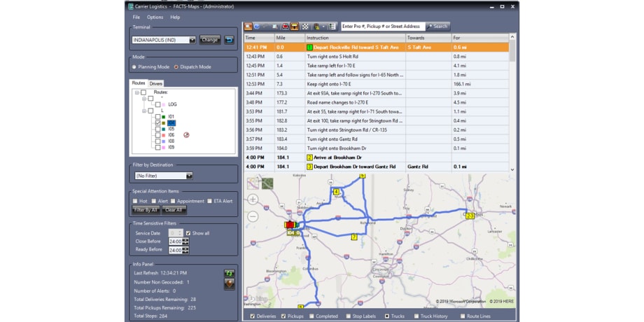Click the blue undo icon beside Change
The image size is (644, 322).
click(x=229, y=40)
